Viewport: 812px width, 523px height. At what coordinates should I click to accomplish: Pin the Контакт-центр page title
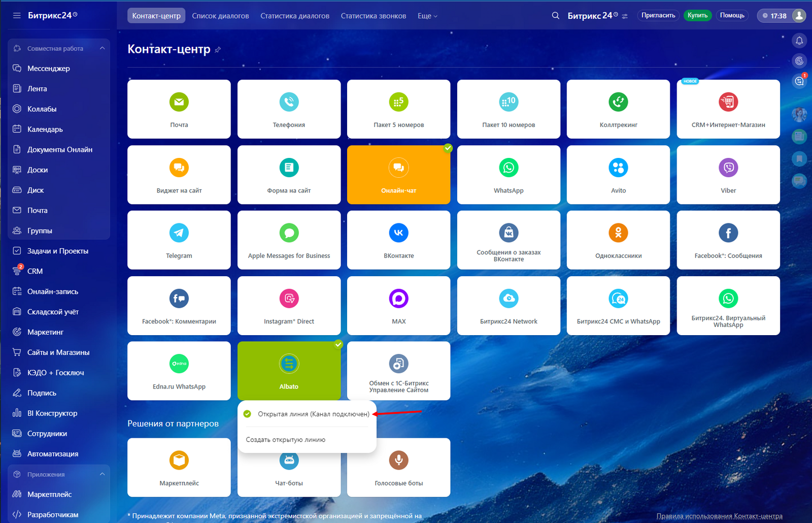coord(218,50)
